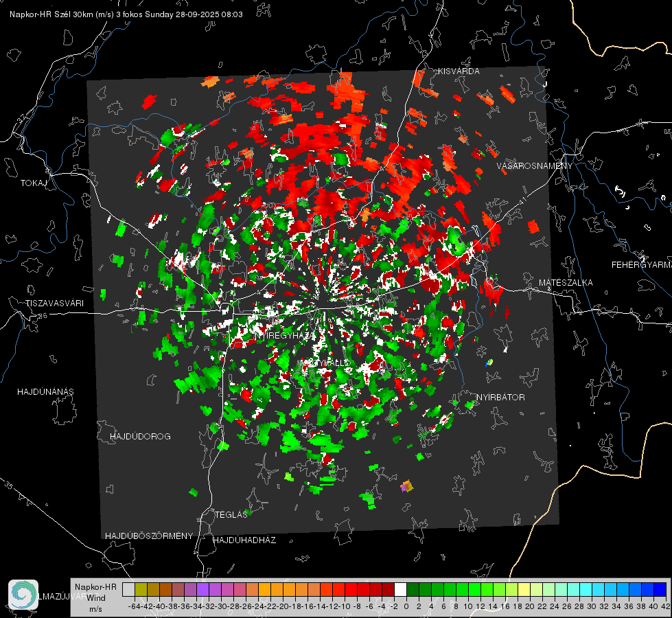Click the VÁSÁROSNAMÉNY city label
This screenshot has width=672, height=618.
click(x=535, y=166)
